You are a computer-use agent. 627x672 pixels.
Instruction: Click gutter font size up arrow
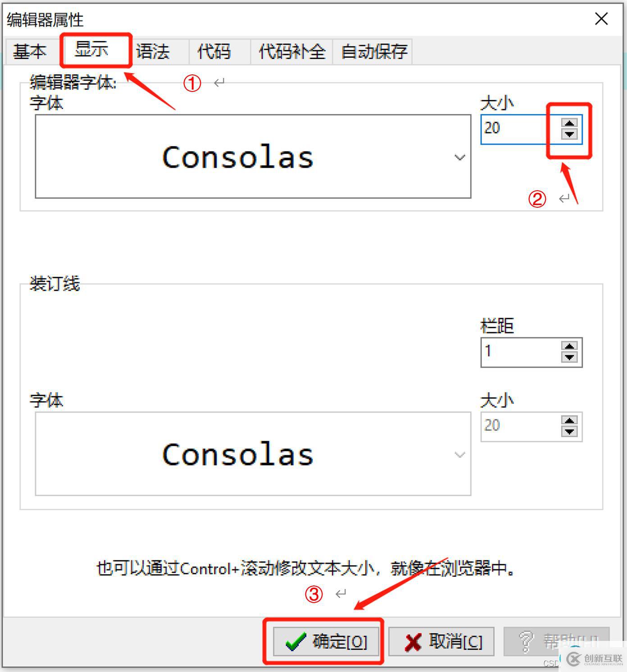pyautogui.click(x=569, y=421)
